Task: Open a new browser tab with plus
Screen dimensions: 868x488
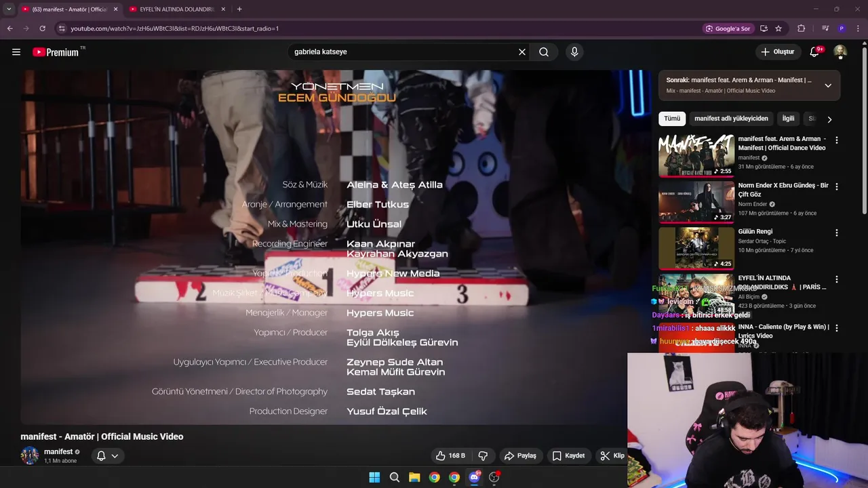Action: (239, 9)
